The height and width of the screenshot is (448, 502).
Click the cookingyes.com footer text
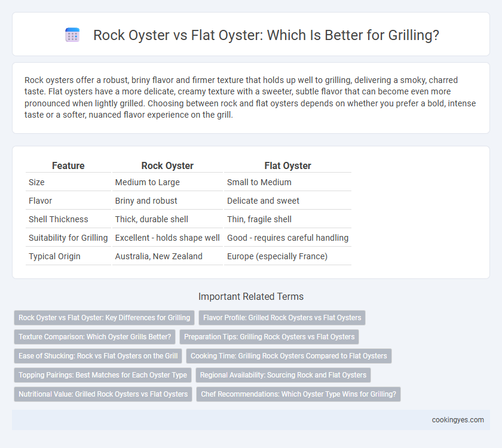point(458,420)
